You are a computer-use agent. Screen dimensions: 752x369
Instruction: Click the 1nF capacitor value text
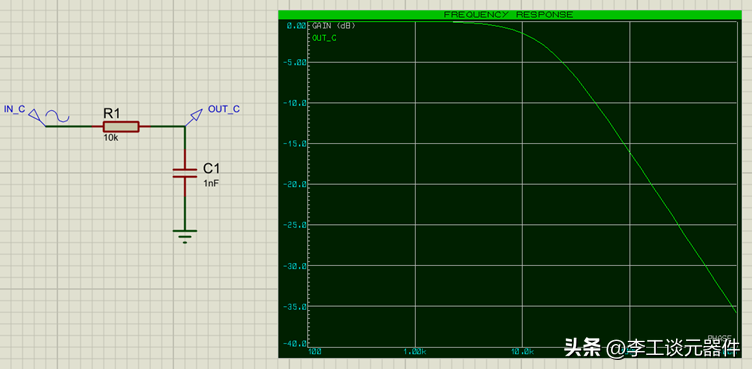[x=211, y=183]
